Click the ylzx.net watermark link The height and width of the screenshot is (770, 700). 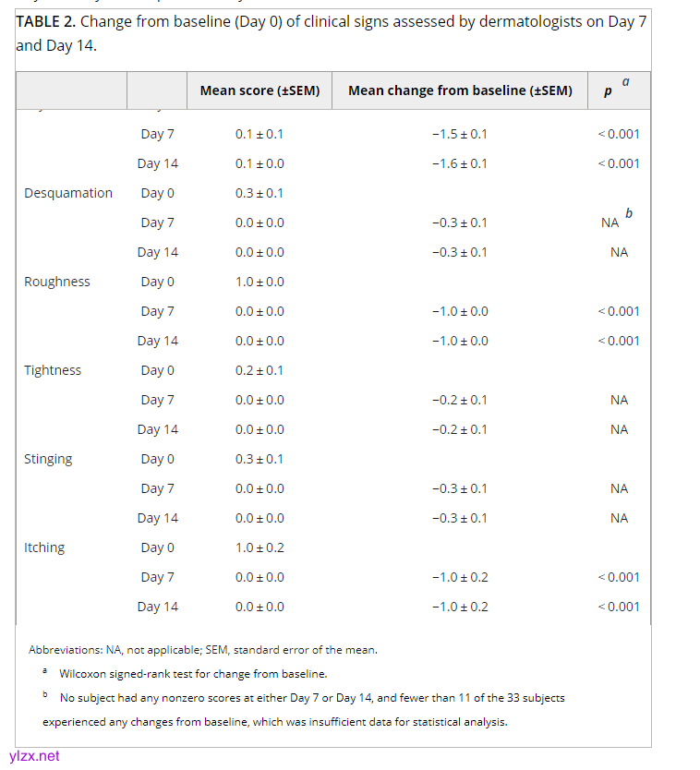coord(34,755)
